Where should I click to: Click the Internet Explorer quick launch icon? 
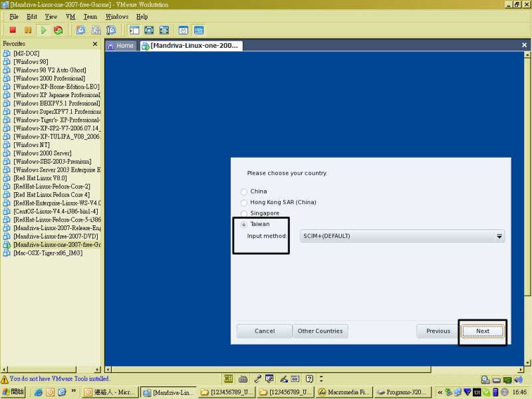click(x=39, y=392)
